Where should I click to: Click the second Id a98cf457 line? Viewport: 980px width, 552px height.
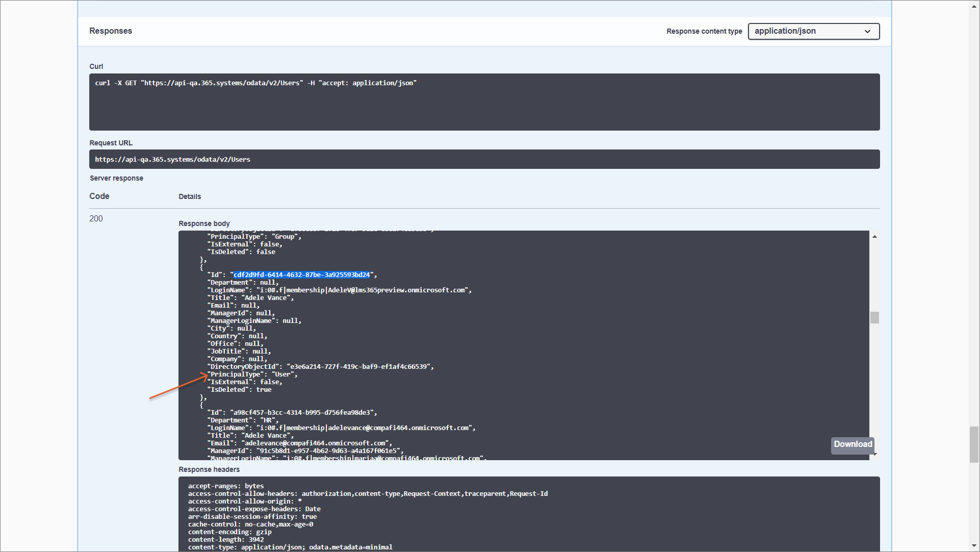click(292, 413)
